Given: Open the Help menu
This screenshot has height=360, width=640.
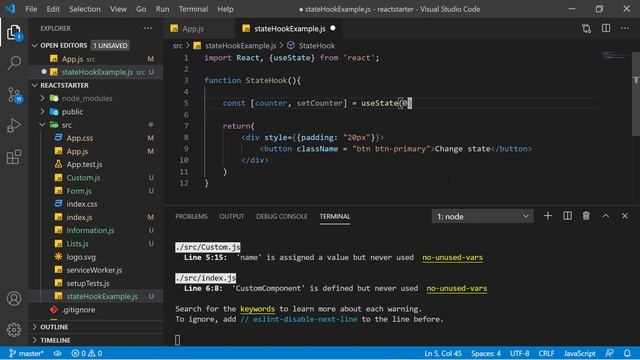Looking at the screenshot, I should coord(225,9).
